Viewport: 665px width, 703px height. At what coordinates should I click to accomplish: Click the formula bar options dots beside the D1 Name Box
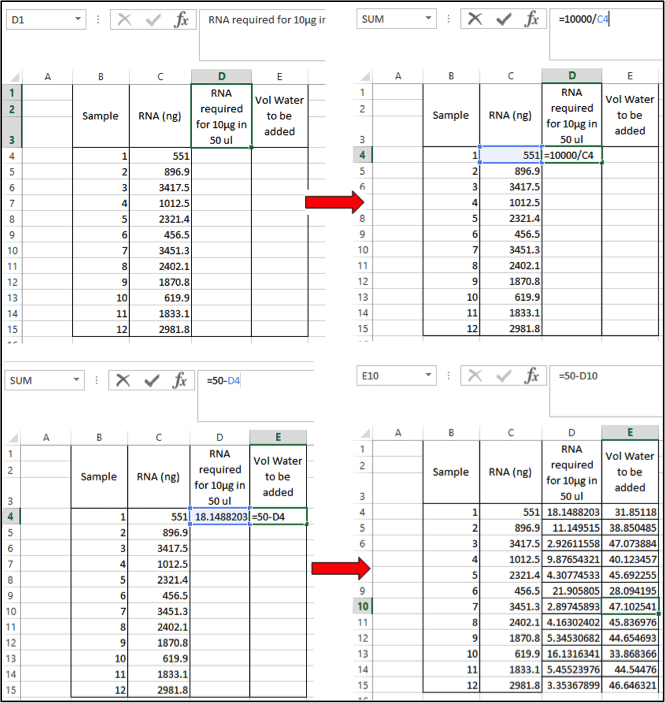pos(98,20)
